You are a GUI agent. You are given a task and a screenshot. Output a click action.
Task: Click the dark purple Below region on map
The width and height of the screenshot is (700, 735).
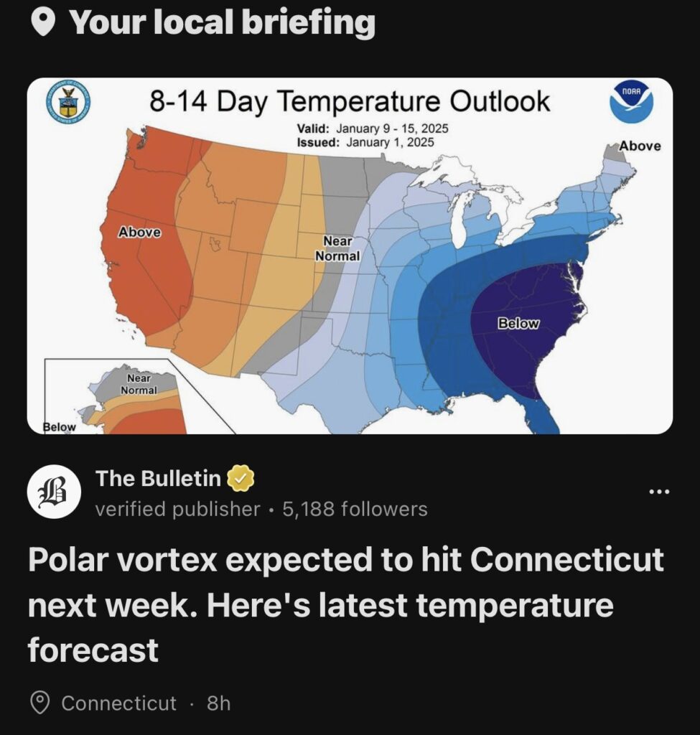click(518, 324)
